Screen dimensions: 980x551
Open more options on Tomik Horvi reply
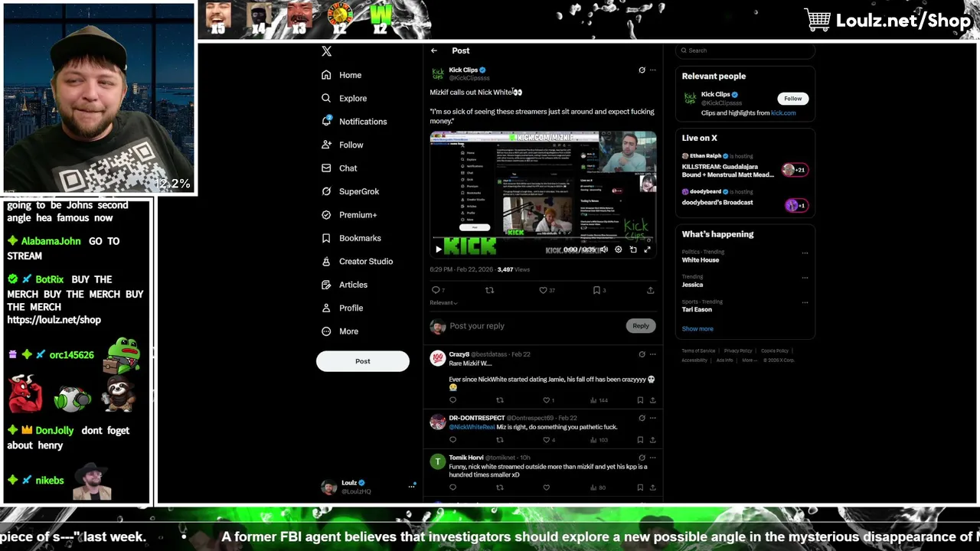click(652, 458)
